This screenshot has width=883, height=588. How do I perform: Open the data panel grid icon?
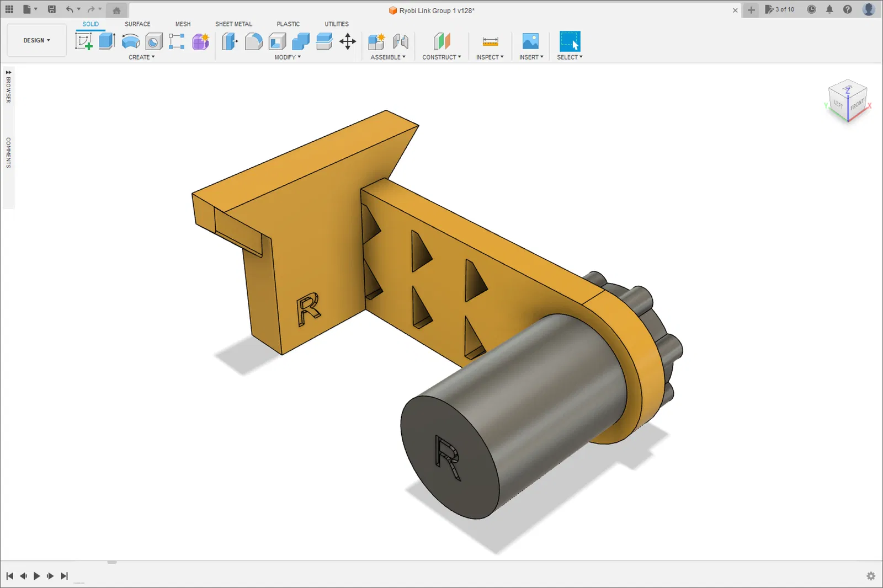coord(9,9)
